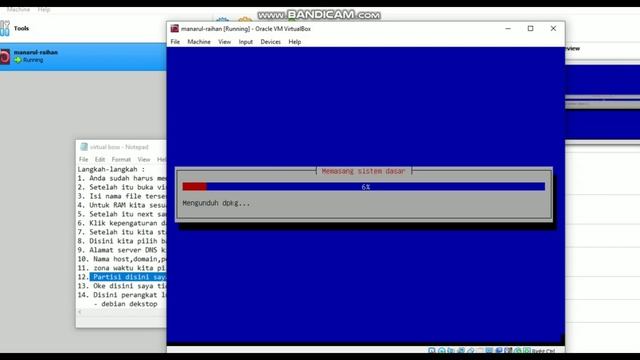Click the optical disk status bar icon
Image resolution: width=640 pixels, height=360 pixels.
point(442,351)
